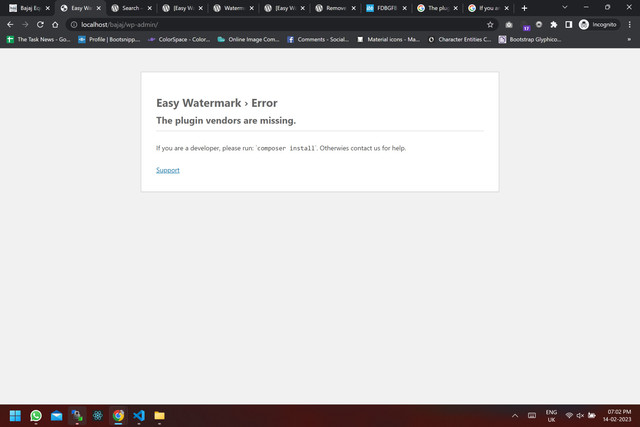The width and height of the screenshot is (640, 427).
Task: Show more bookmarks via the overflow chevron
Action: (x=629, y=40)
